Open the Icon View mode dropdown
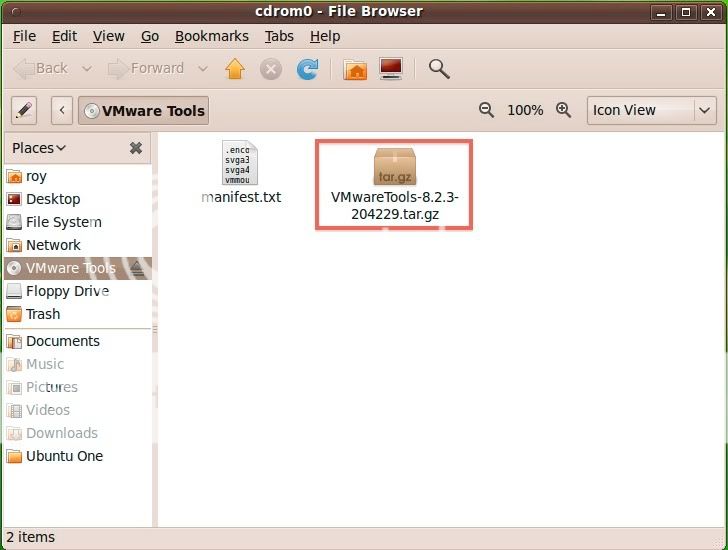Viewport: 728px width, 550px height. click(x=652, y=110)
